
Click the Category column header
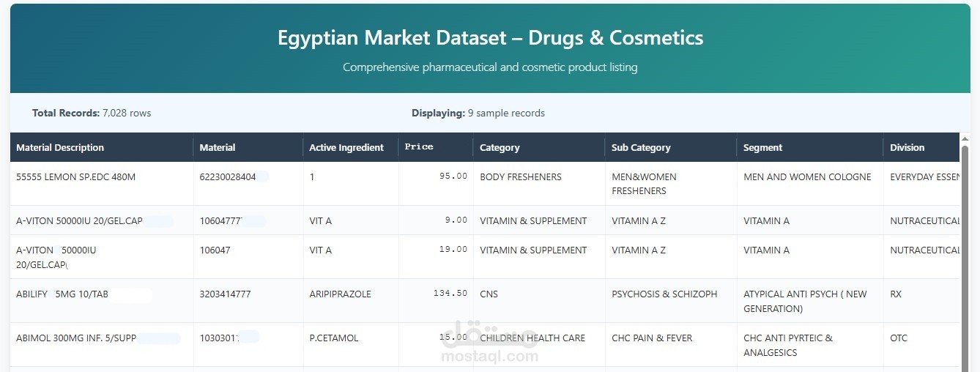(500, 147)
